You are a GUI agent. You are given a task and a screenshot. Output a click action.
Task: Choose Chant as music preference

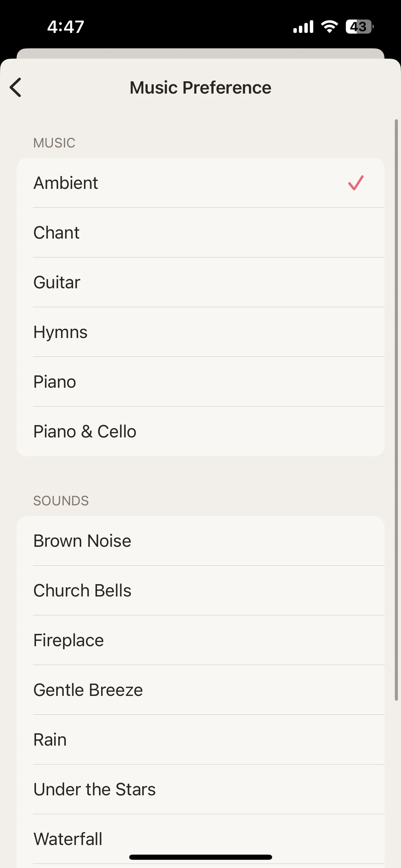tap(200, 232)
